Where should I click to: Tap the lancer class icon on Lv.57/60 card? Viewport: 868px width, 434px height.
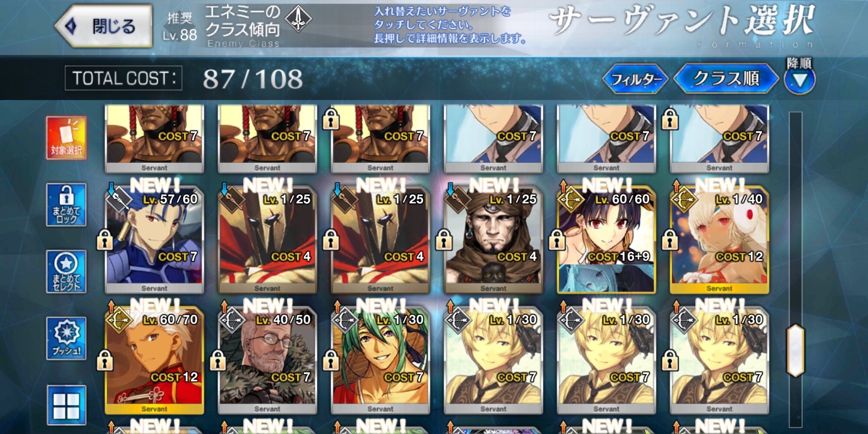tap(119, 200)
